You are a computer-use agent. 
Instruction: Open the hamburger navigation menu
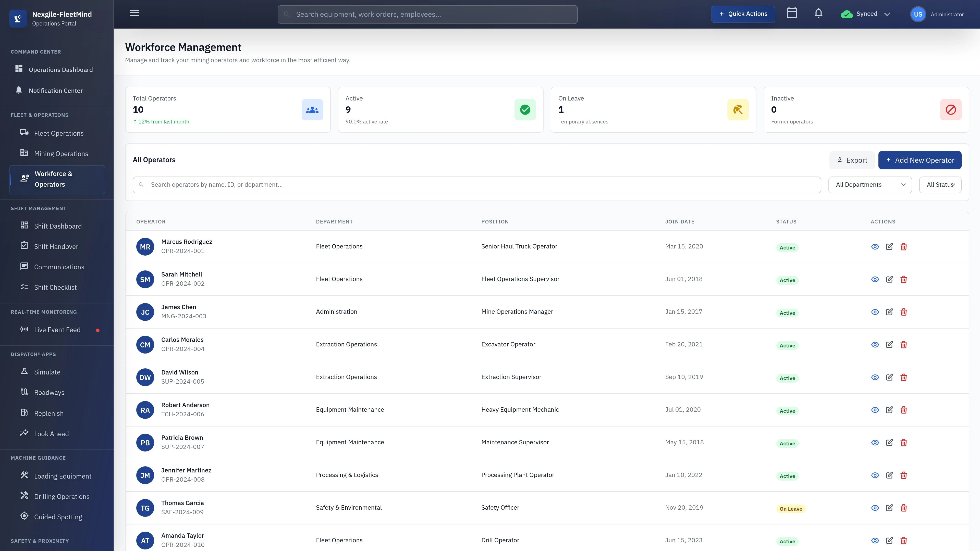click(134, 12)
